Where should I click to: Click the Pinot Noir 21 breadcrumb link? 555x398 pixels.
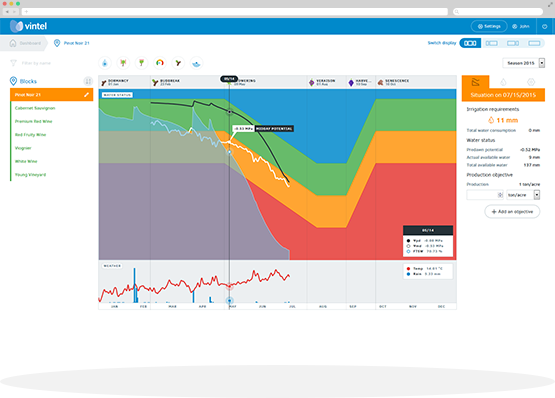[x=76, y=43]
